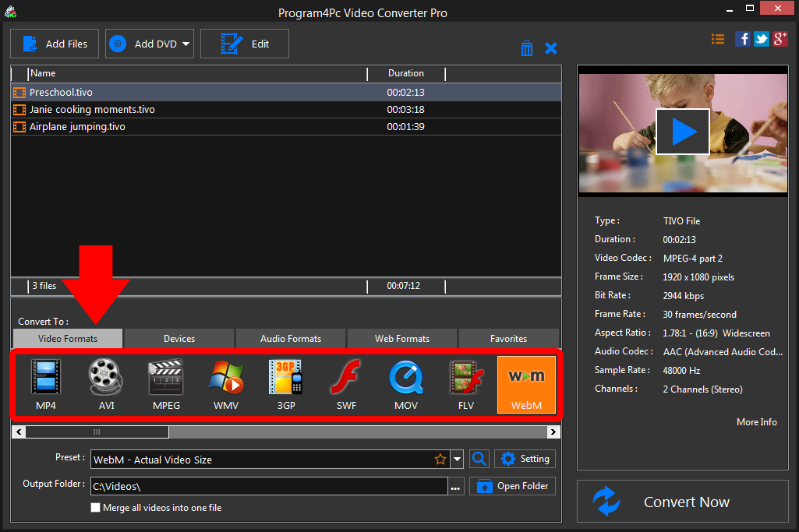Viewport: 799px width, 532px height.
Task: Click the 00:01:39 duration cell
Action: click(x=405, y=127)
